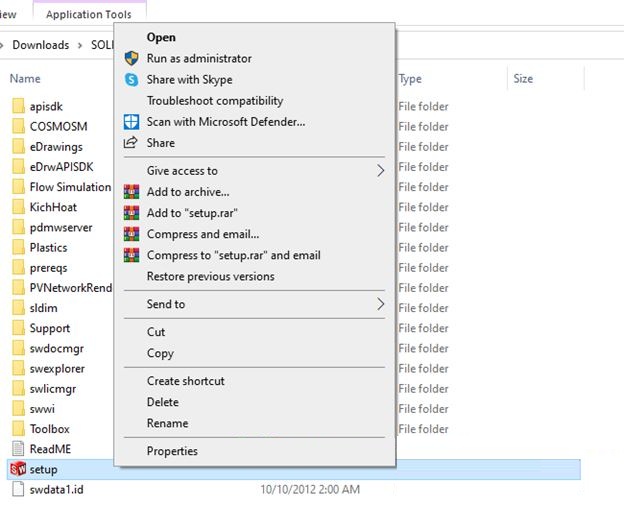Click WinRAR icon beside Add to "setup.rar"

(131, 213)
